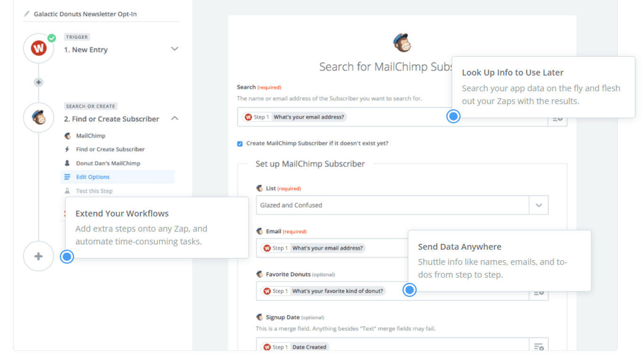Click the blue hotspot dot next to add step
The width and height of the screenshot is (644, 360).
[x=67, y=256]
